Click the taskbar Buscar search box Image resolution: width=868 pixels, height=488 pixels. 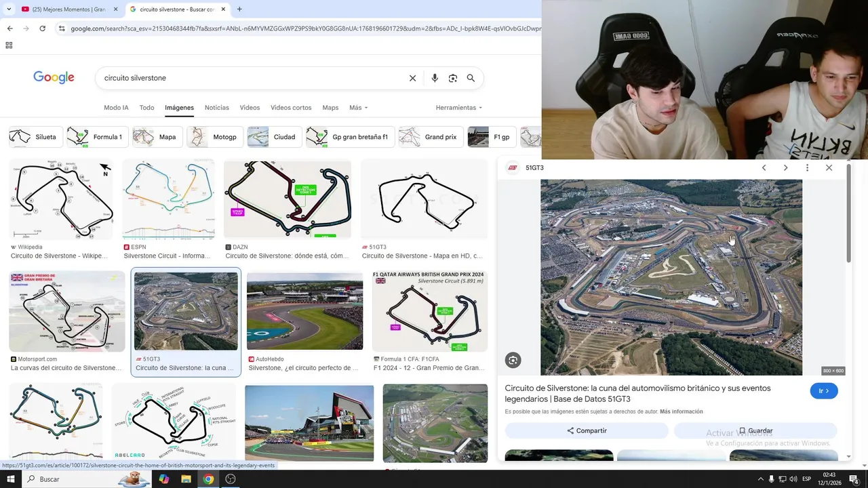click(88, 479)
